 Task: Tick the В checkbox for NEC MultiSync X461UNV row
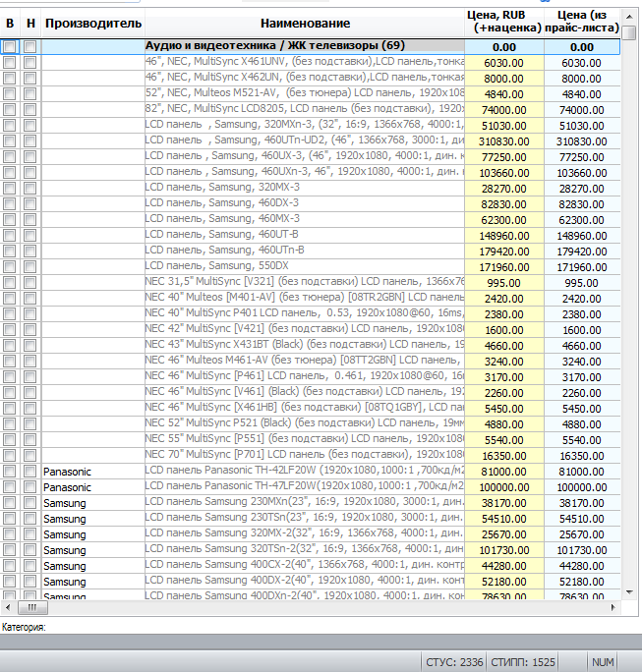pos(10,63)
